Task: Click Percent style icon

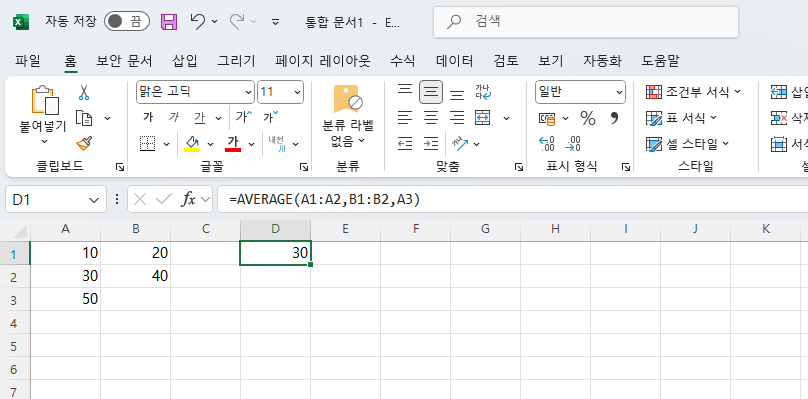Action: 587,118
